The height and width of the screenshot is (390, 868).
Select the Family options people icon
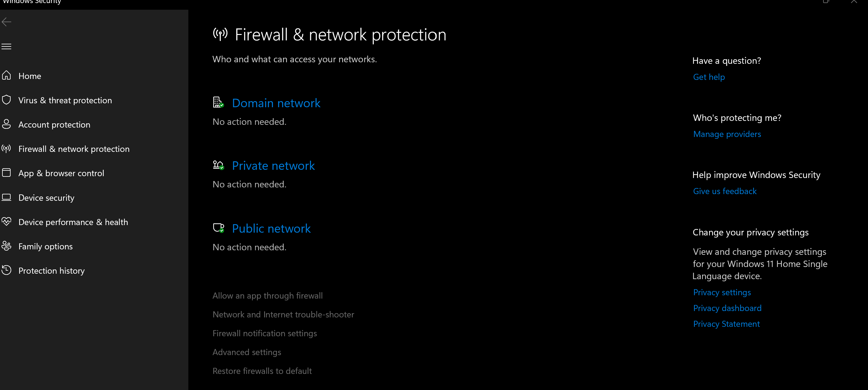click(6, 246)
